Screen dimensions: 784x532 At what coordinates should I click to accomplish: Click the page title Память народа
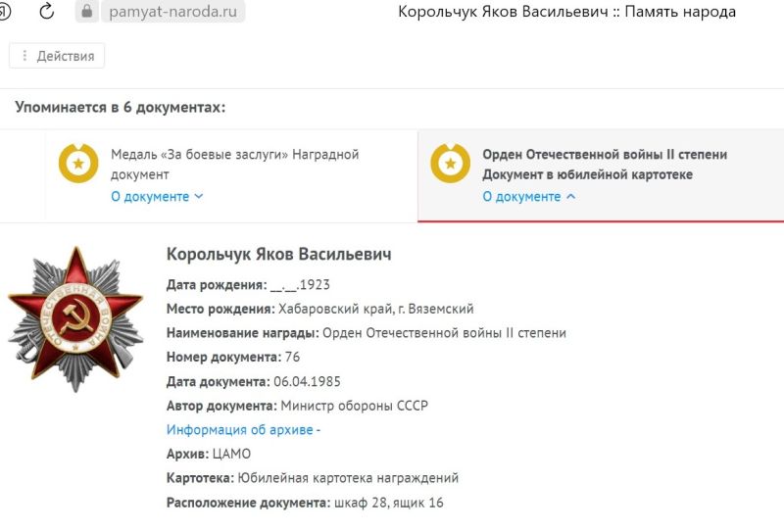point(680,12)
